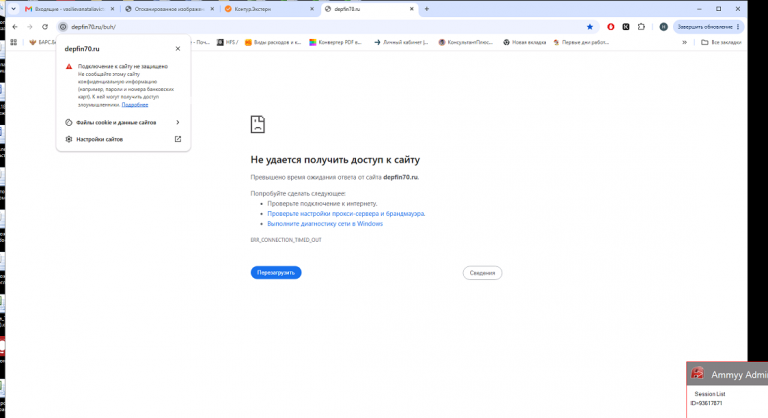Open the Первые дни работ bookmark
This screenshot has width=768, height=418.
tap(581, 42)
